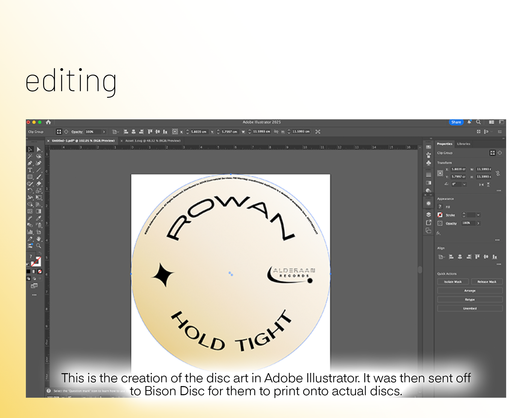Image resolution: width=532 pixels, height=418 pixels.
Task: Select the Pen tool
Action: point(30,163)
